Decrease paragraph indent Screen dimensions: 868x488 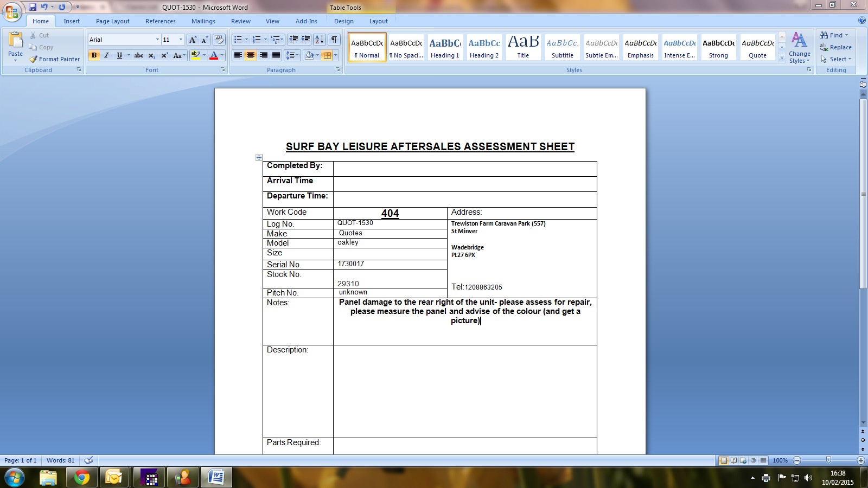pyautogui.click(x=293, y=40)
